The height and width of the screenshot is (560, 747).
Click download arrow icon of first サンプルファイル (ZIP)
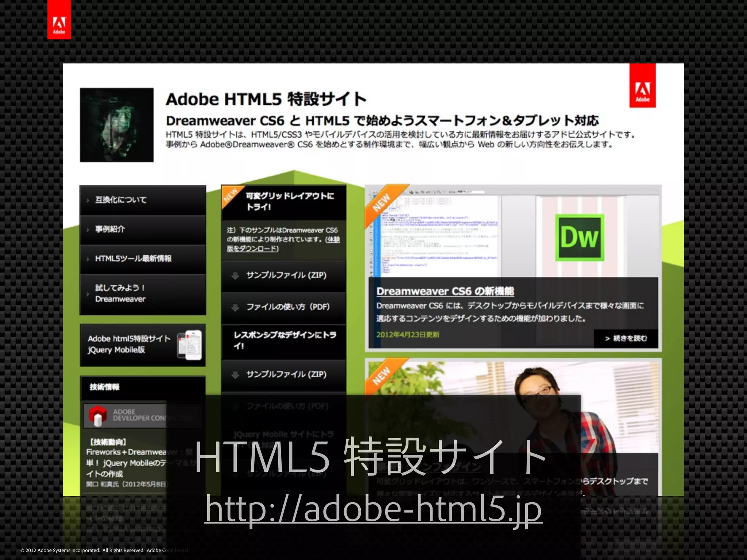(235, 276)
